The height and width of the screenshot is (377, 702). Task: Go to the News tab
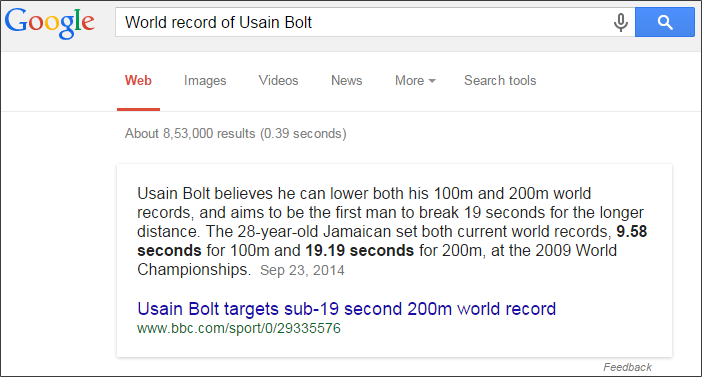pos(347,81)
